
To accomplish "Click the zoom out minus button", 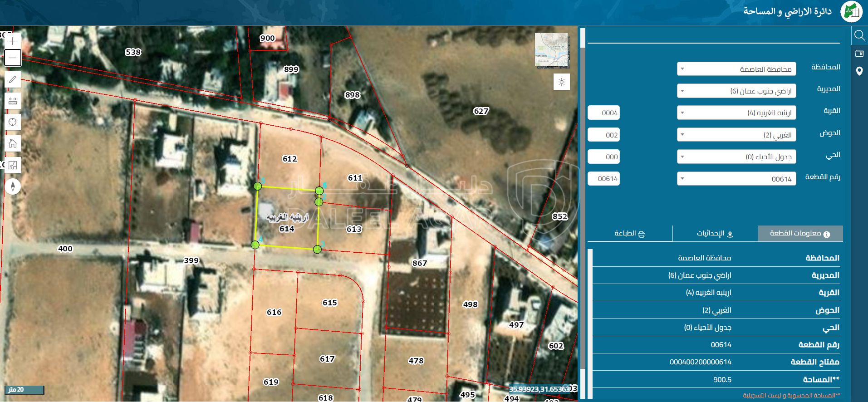I will 13,58.
